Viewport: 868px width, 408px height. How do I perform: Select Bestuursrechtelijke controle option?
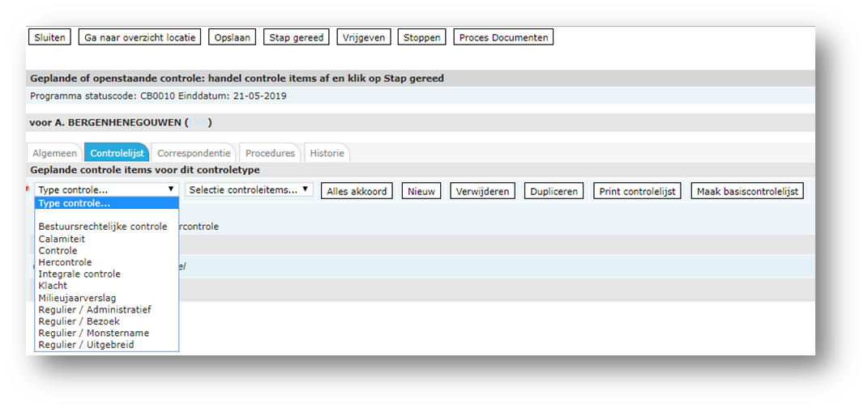coord(103,227)
